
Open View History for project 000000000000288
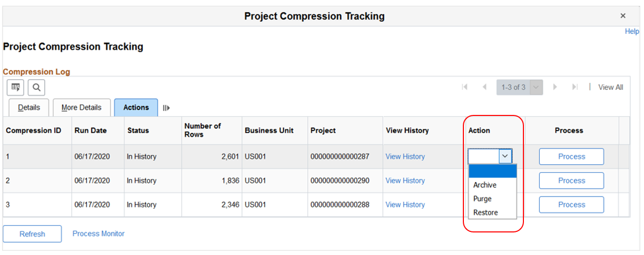[x=405, y=205]
